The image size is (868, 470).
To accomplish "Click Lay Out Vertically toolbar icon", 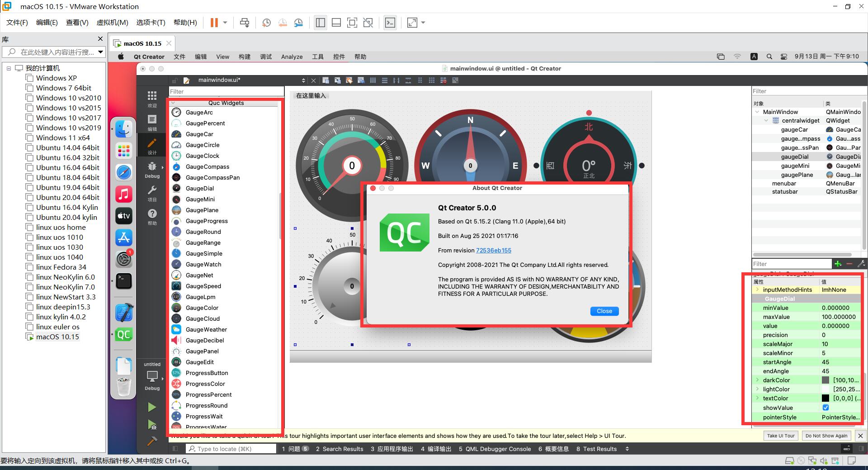I will coord(385,81).
